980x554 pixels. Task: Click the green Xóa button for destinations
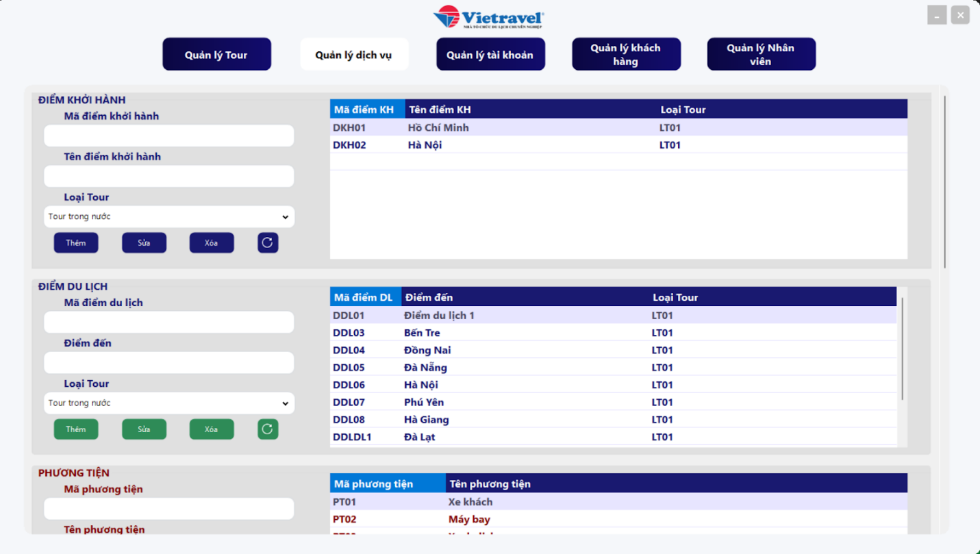click(212, 429)
